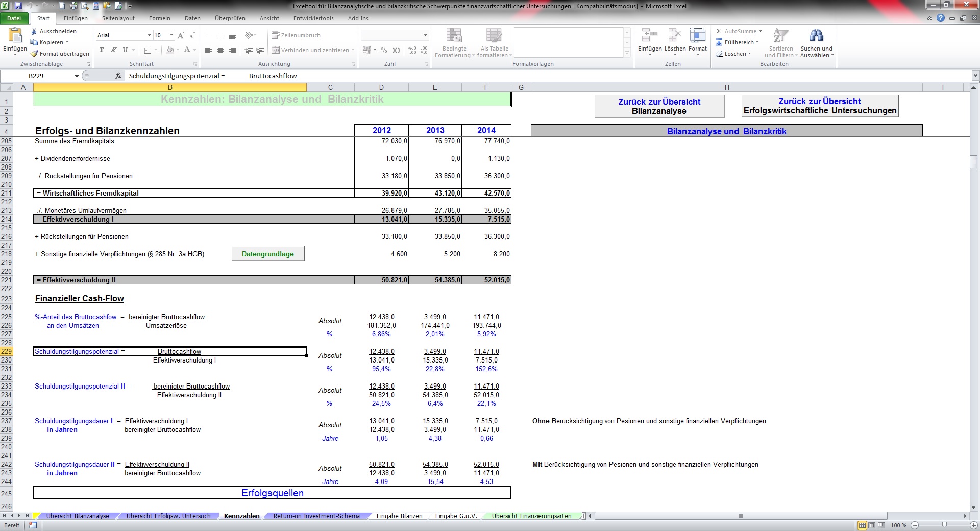
Task: Launch the calculator icon in Quick Access toolbar
Action: click(x=96, y=6)
